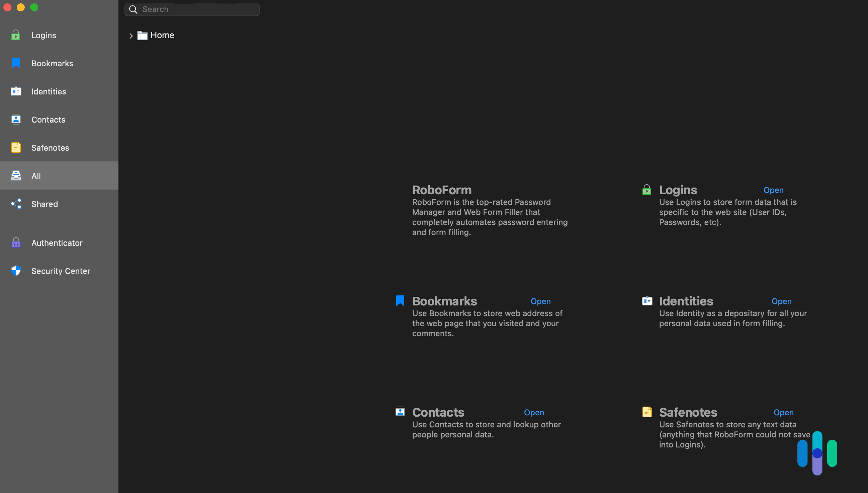Click the Shared network icon in sidebar
Viewport: 868px width, 493px height.
16,204
